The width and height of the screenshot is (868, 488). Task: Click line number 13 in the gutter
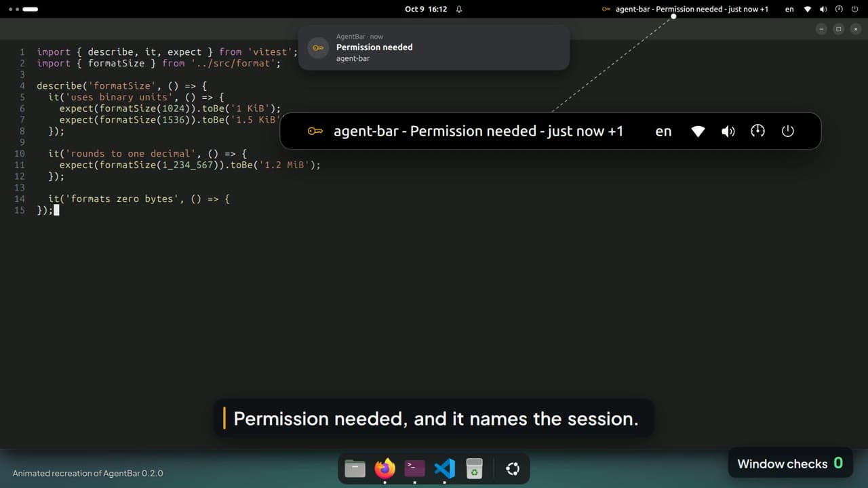coord(20,188)
